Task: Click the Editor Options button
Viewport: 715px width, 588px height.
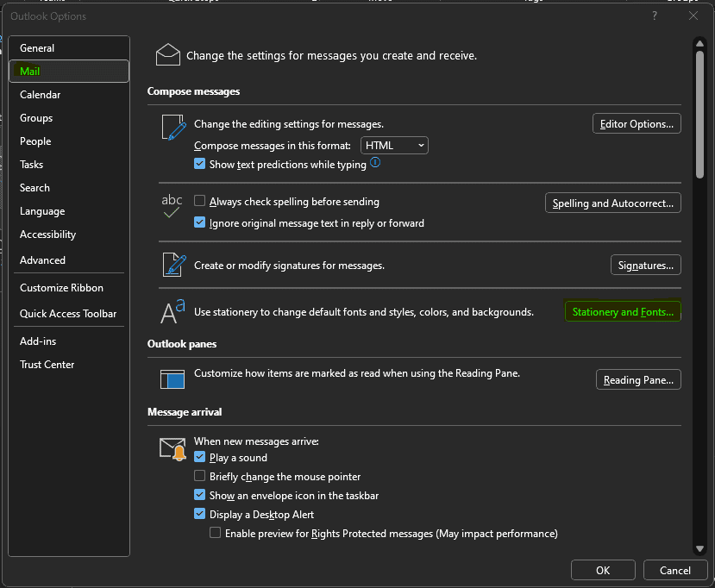Action: click(637, 123)
